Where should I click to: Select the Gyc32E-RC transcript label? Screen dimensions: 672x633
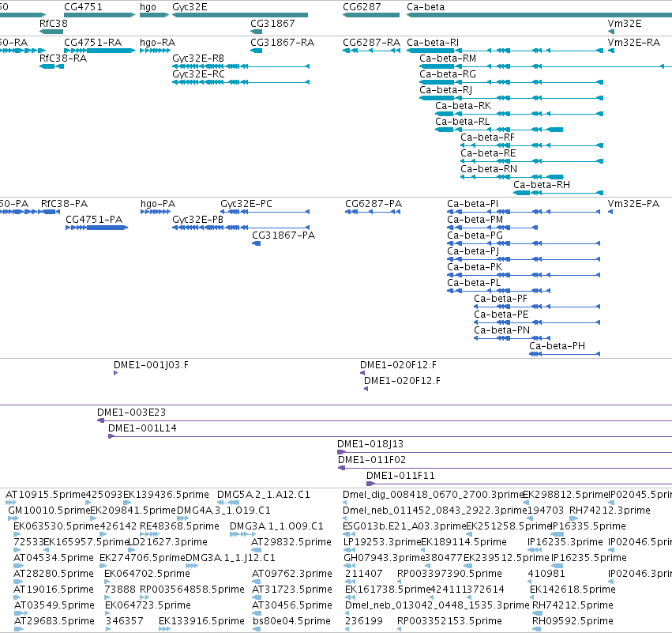tap(198, 74)
